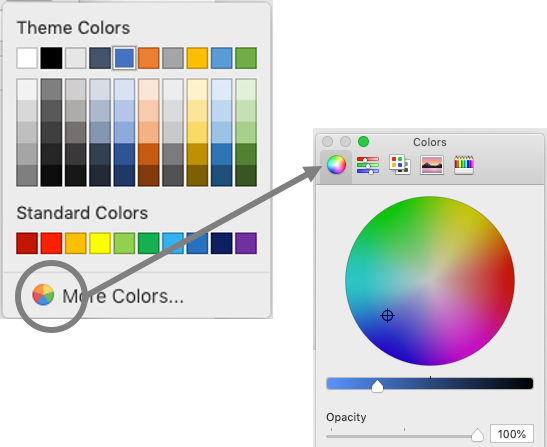The height and width of the screenshot is (447, 547).
Task: Pick the White theme color swatch
Action: [x=27, y=58]
